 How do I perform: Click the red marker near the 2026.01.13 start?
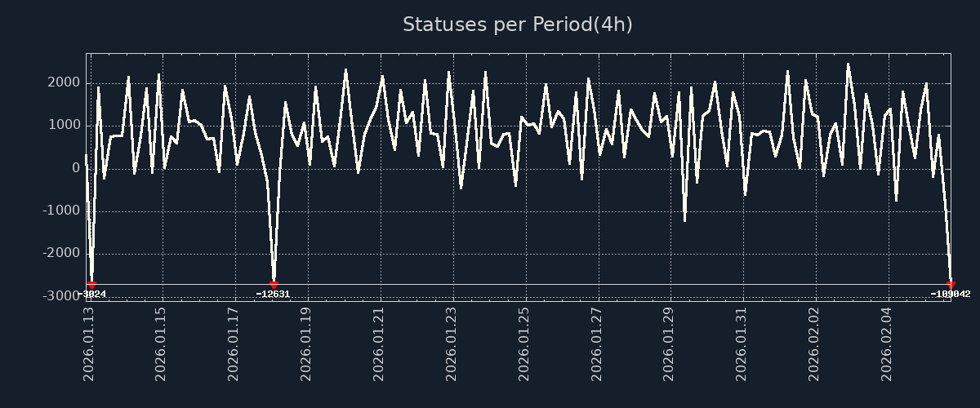click(x=91, y=285)
